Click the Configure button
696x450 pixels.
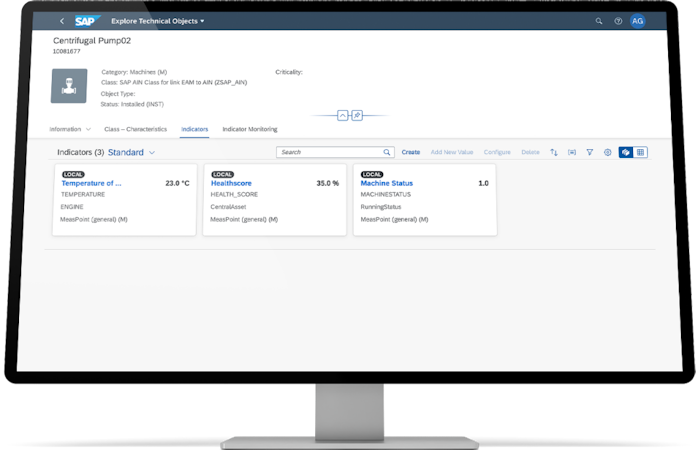(x=497, y=152)
